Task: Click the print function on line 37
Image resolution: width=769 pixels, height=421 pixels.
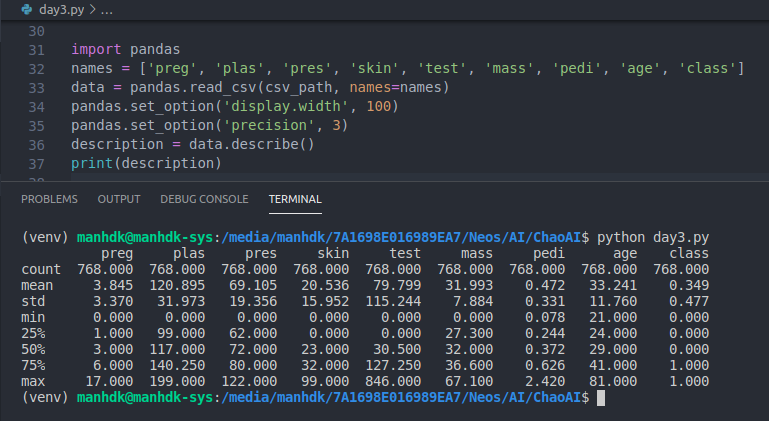Action: click(91, 163)
